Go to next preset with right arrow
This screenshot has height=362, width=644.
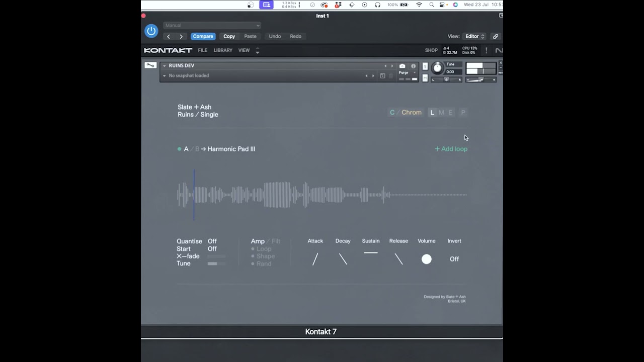[x=181, y=36]
